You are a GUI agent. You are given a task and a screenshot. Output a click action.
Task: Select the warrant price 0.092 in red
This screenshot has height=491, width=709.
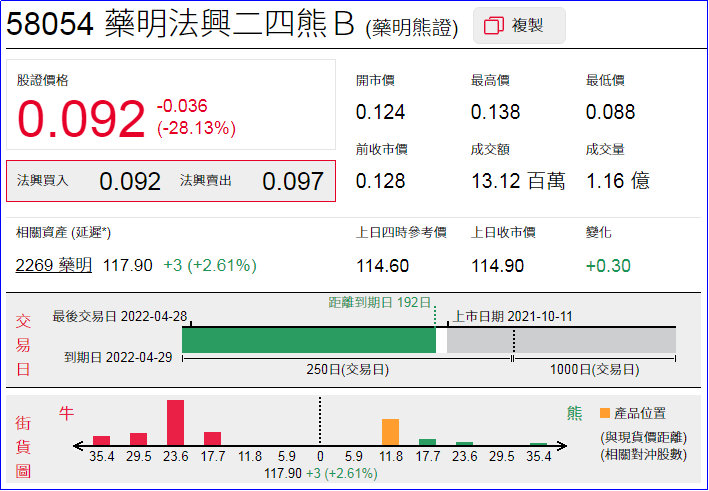click(81, 119)
